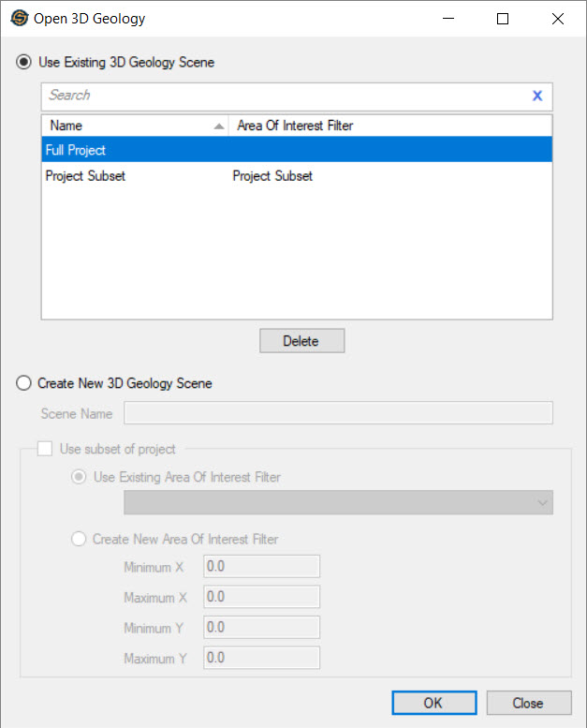Click the Name column sort arrow

(219, 126)
